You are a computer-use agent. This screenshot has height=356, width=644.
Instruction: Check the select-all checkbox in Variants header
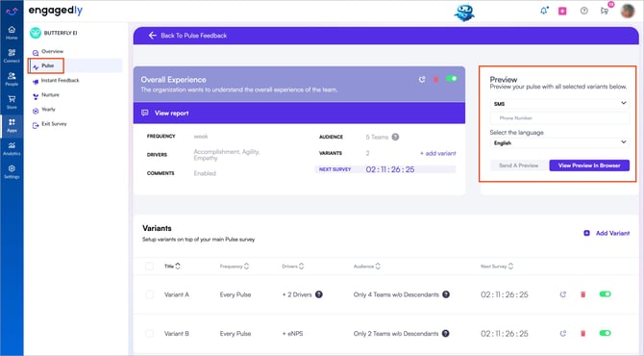150,267
